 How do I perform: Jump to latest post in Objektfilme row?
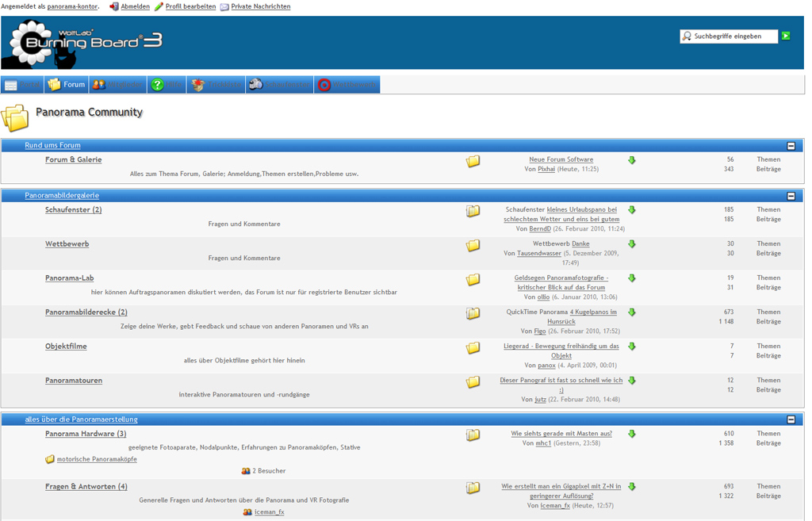(x=632, y=347)
